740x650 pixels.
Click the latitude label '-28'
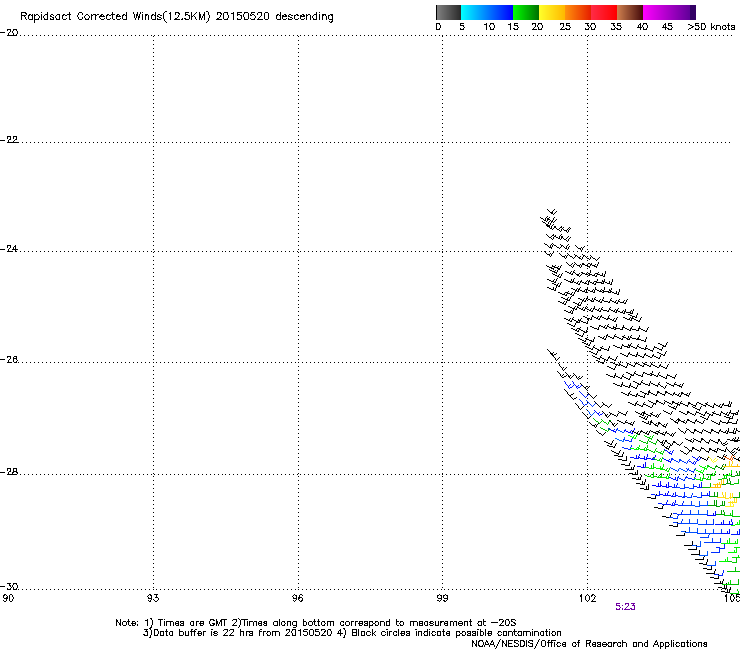click(x=9, y=472)
